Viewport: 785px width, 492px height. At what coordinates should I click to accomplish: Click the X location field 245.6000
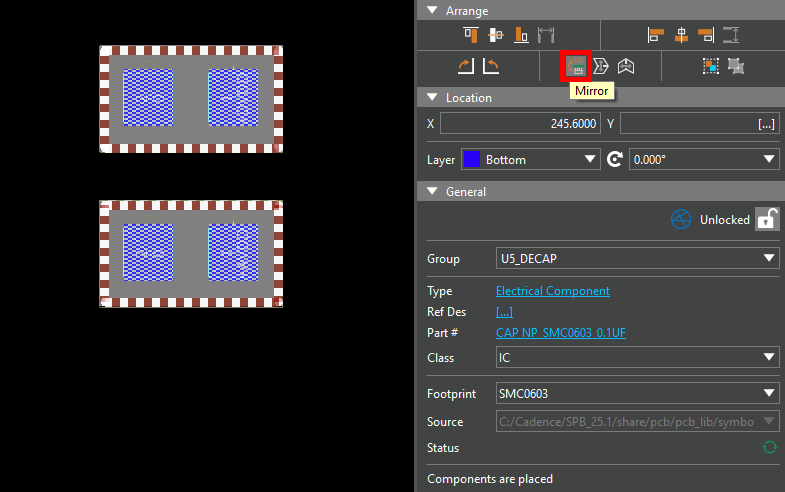520,123
